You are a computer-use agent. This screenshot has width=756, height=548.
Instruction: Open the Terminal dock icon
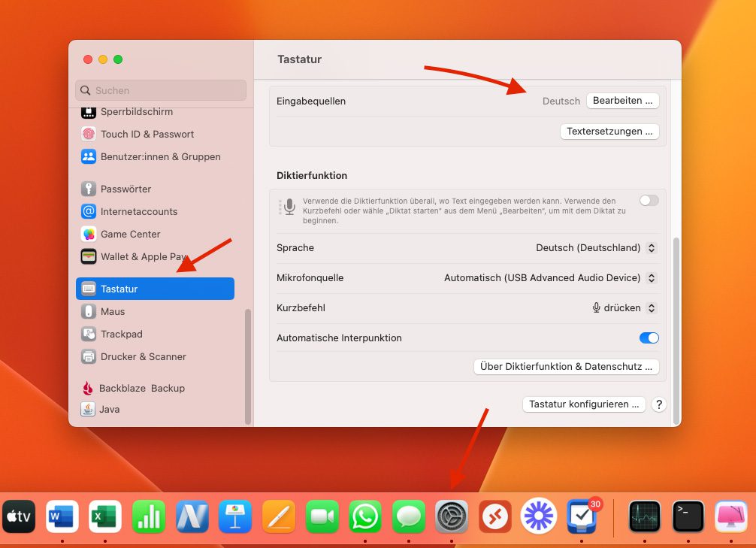(x=688, y=516)
